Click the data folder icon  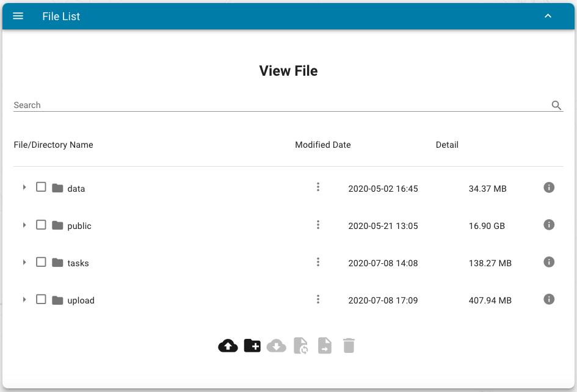point(57,188)
